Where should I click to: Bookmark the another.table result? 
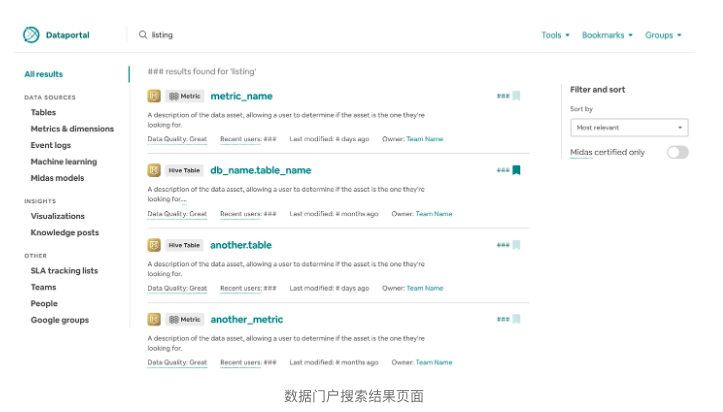coord(516,245)
